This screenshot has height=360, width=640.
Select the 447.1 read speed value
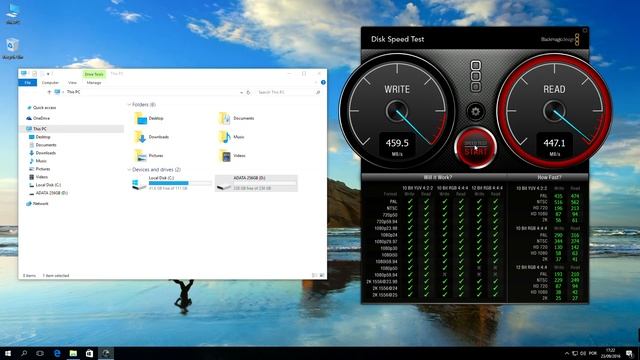coord(554,143)
